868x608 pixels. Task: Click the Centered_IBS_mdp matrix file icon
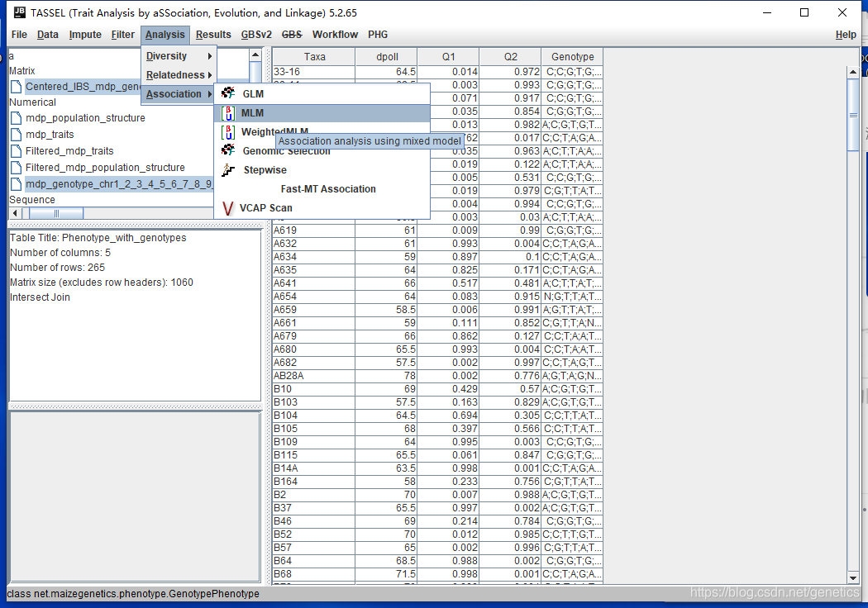[16, 86]
